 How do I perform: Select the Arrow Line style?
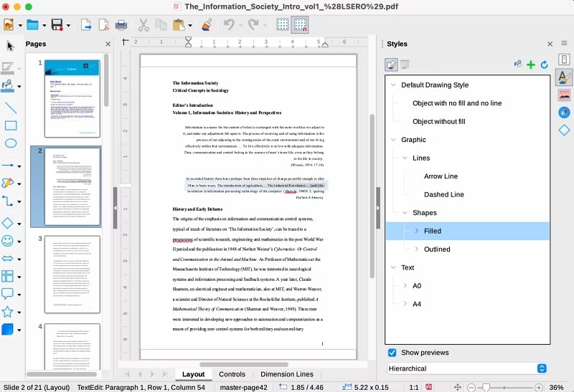pyautogui.click(x=441, y=176)
